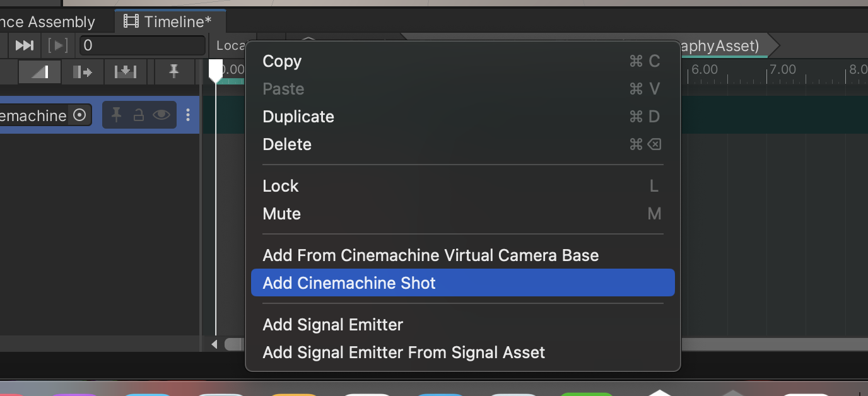Click Add From Cinemachine Virtual Camera Base
Image resolution: width=868 pixels, height=396 pixels.
[430, 255]
